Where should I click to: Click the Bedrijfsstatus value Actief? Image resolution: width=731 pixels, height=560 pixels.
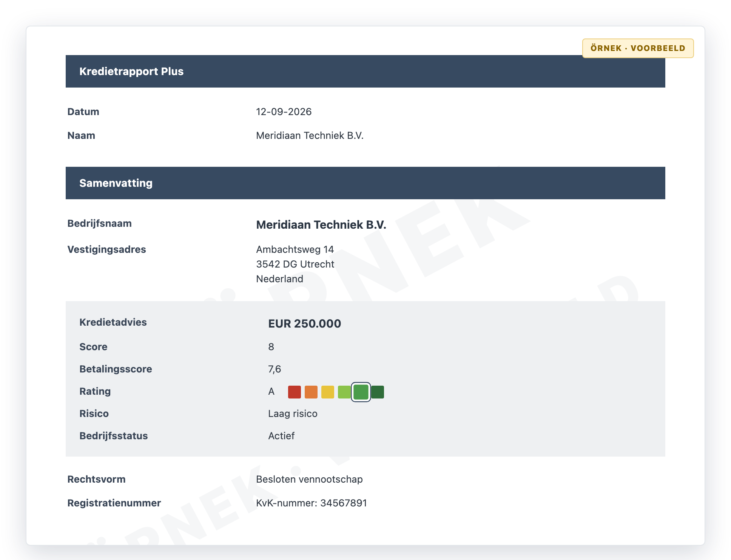281,436
